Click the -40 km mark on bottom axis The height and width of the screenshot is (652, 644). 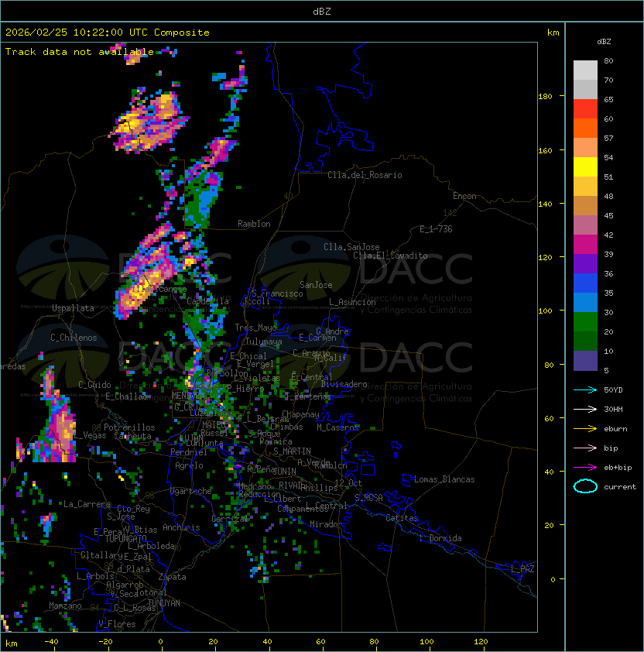point(52,642)
